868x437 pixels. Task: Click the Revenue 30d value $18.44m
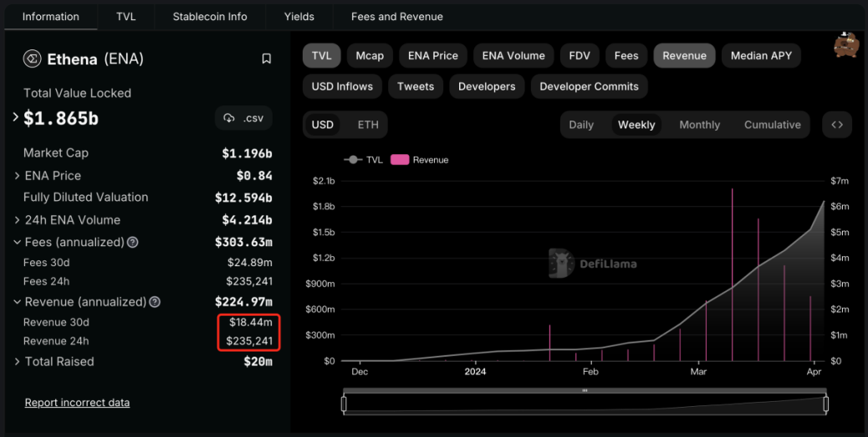tap(251, 322)
